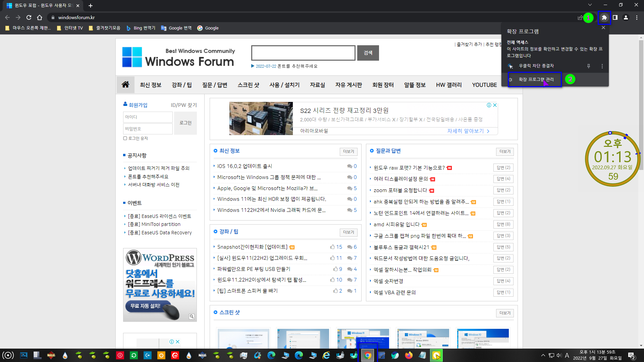Open 더보기 for 스크린 샷 section
Image resolution: width=644 pixels, height=362 pixels.
[505, 313]
